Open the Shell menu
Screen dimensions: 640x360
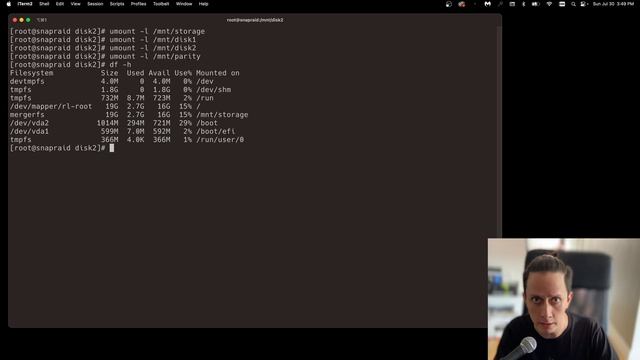click(44, 4)
